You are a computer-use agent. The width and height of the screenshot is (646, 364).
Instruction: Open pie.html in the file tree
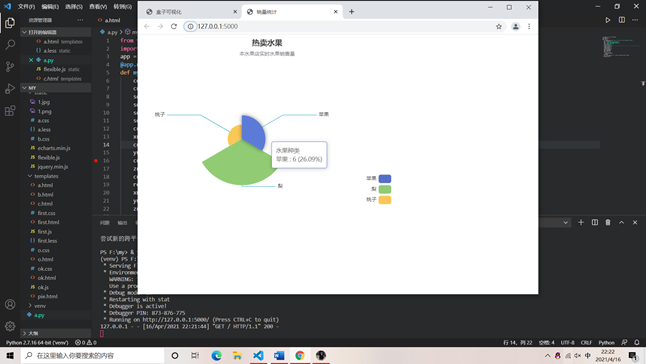click(47, 296)
